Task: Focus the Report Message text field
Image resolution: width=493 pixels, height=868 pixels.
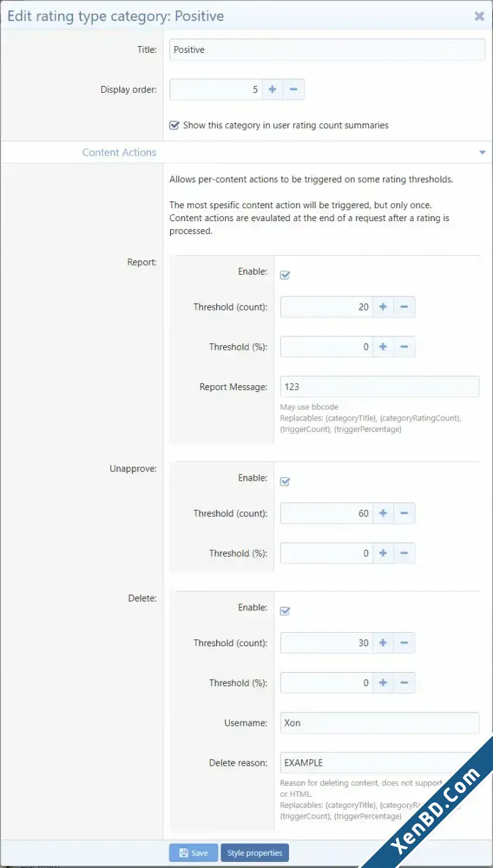Action: coord(380,387)
